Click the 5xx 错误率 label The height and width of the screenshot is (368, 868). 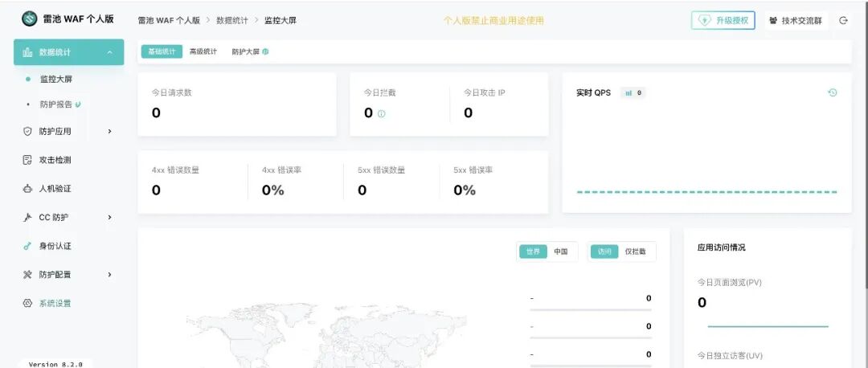pos(473,170)
